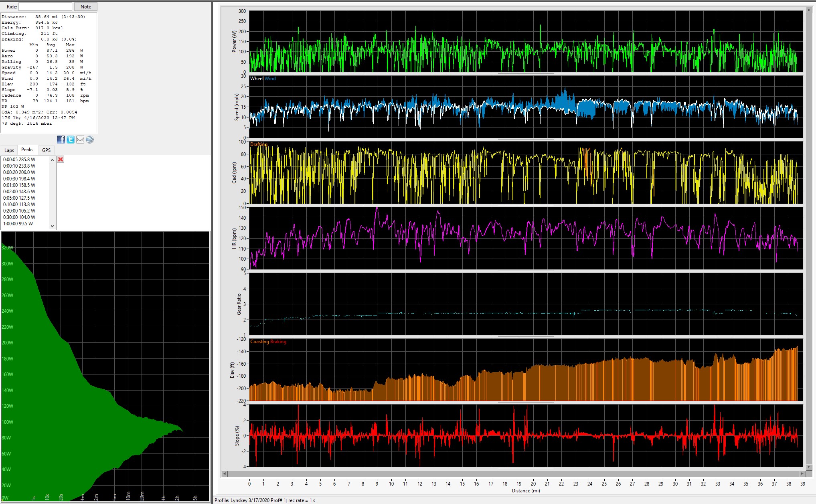Viewport: 816px width, 504px height.
Task: Click the CdA 0.349 m^2 line
Action: 39,112
